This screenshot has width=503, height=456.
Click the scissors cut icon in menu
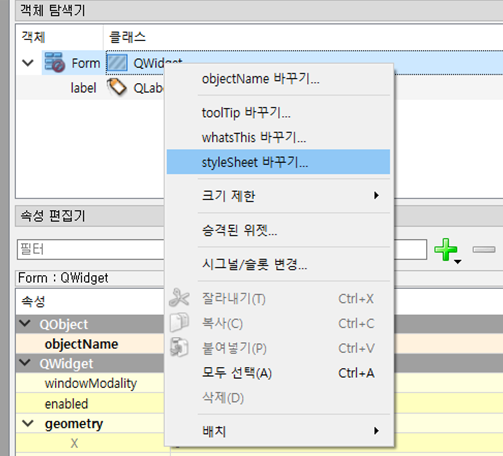click(179, 298)
